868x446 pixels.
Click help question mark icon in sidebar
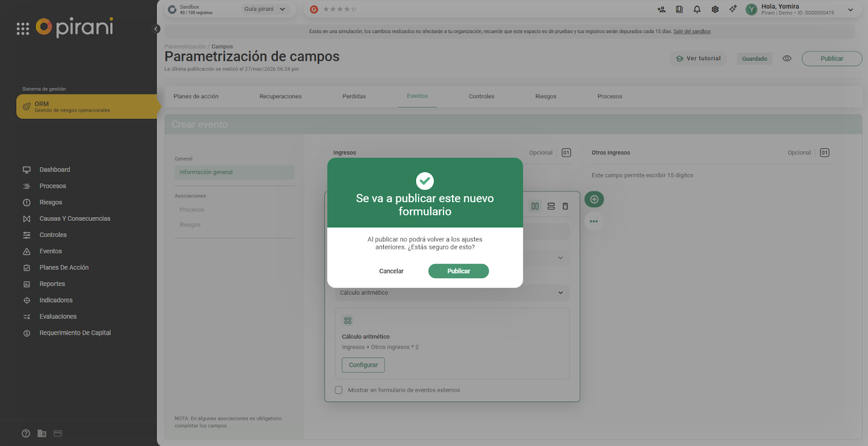[x=26, y=434]
